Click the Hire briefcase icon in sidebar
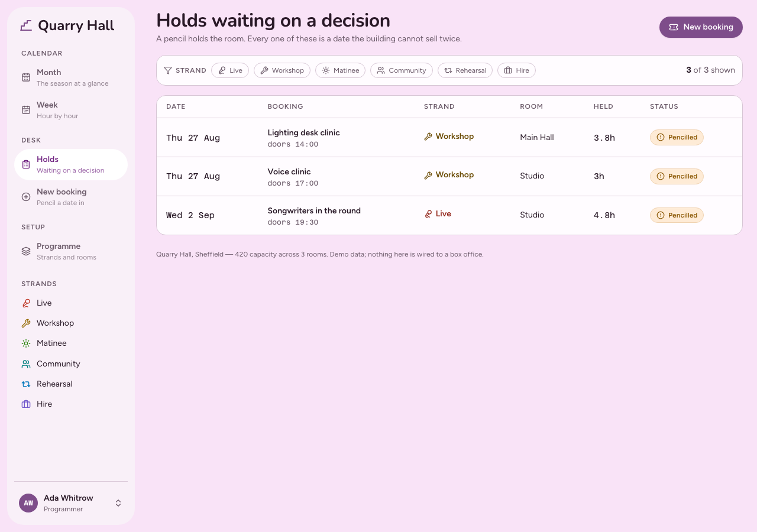The image size is (757, 532). click(x=26, y=404)
